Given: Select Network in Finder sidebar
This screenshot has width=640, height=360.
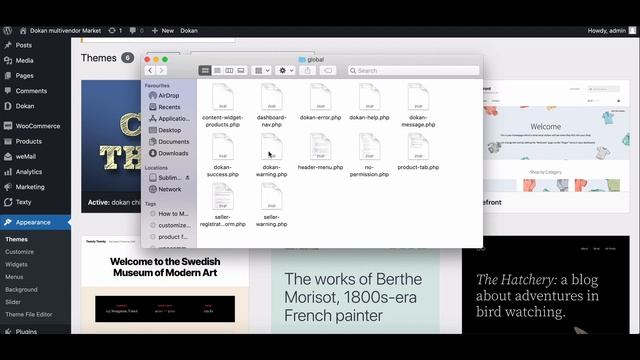Looking at the screenshot, I should pyautogui.click(x=165, y=189).
